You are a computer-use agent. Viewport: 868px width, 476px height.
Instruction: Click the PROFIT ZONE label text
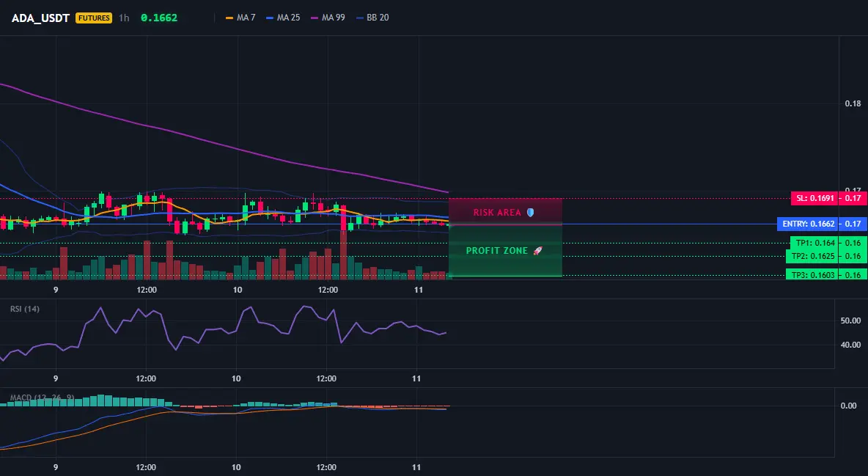[497, 250]
